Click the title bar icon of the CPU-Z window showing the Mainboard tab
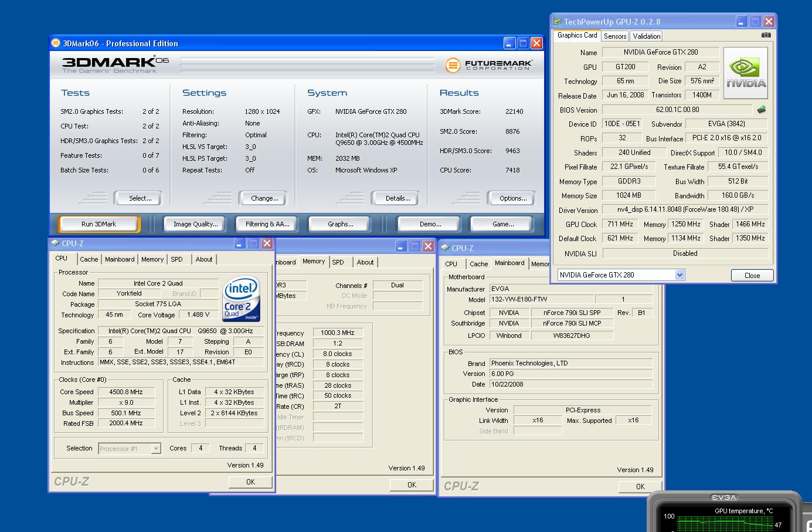This screenshot has height=532, width=812. point(445,248)
